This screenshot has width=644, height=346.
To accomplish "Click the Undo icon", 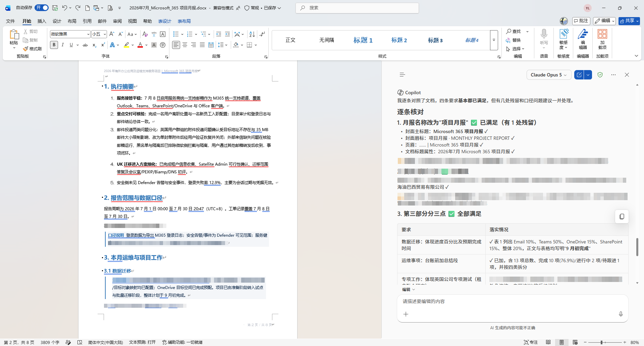I will [x=65, y=8].
